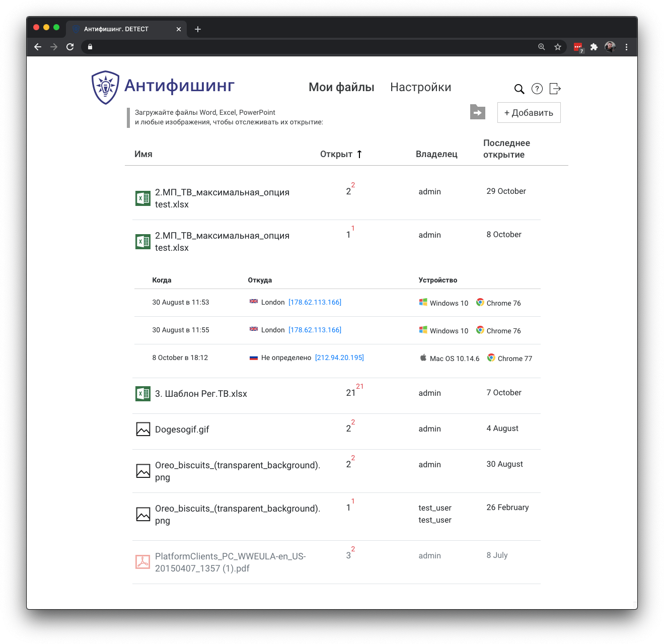Click the + Добавить button
This screenshot has height=644, width=664.
pyautogui.click(x=529, y=113)
